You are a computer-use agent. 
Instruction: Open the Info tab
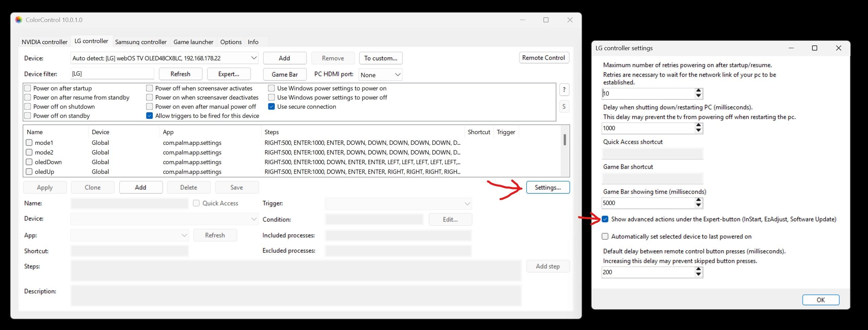coord(253,42)
